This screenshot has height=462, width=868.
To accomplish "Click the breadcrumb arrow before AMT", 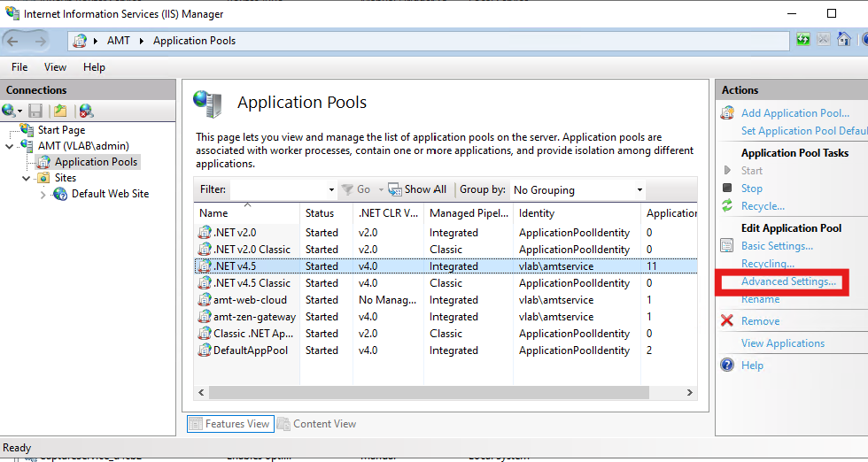I will tap(96, 41).
